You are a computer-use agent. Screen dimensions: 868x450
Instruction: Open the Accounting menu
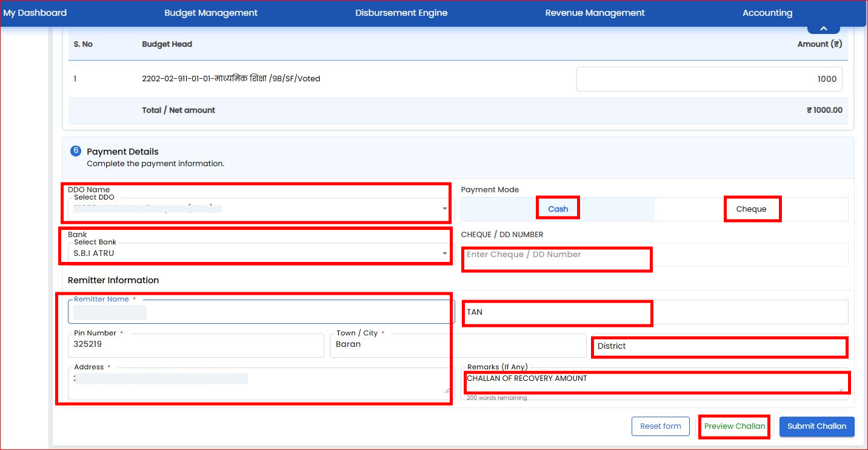click(767, 13)
